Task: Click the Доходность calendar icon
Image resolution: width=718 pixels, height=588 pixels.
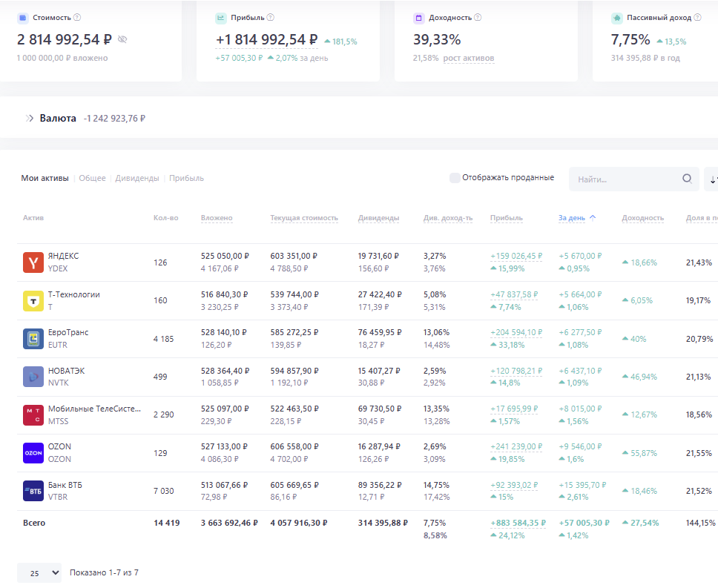Action: pyautogui.click(x=418, y=18)
